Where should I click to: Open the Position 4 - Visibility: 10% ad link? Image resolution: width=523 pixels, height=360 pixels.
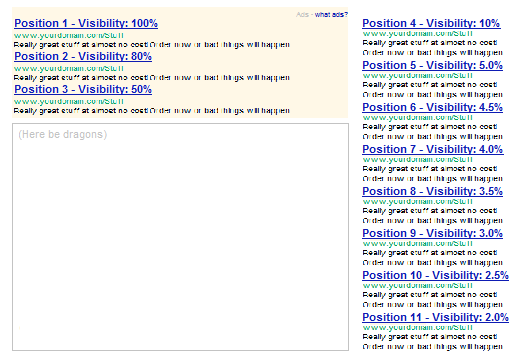point(431,23)
